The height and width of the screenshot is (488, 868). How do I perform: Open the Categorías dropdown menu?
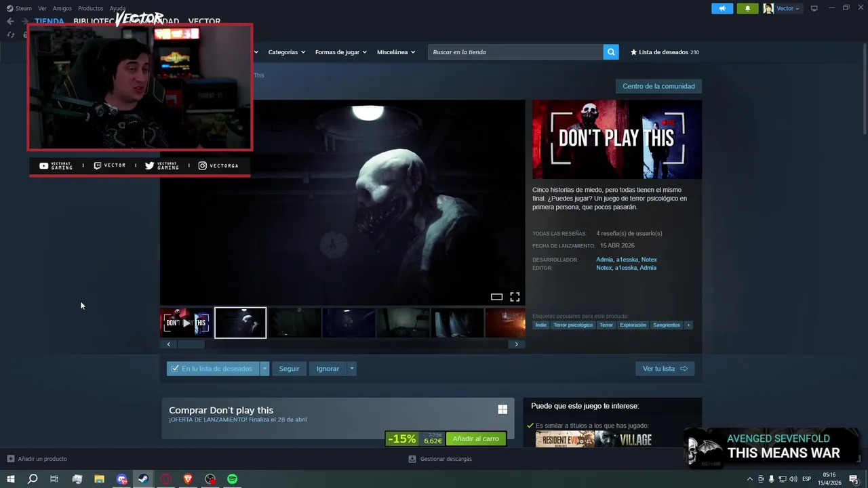coord(286,52)
